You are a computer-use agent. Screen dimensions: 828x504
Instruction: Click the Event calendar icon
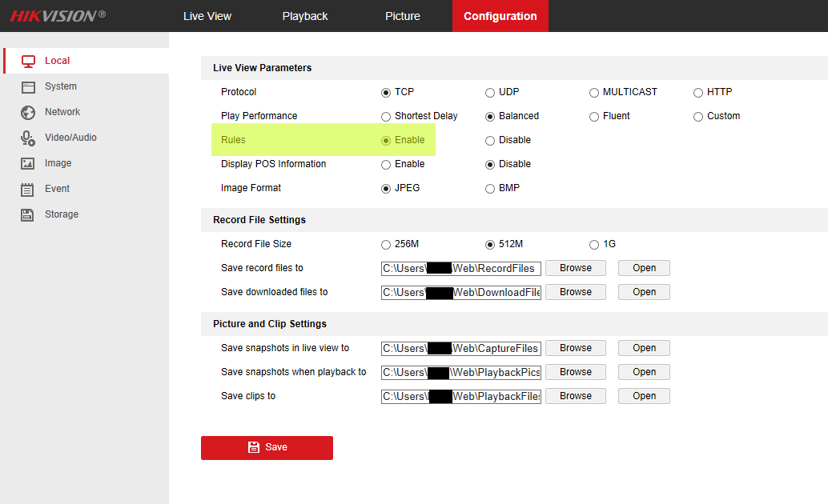point(28,189)
